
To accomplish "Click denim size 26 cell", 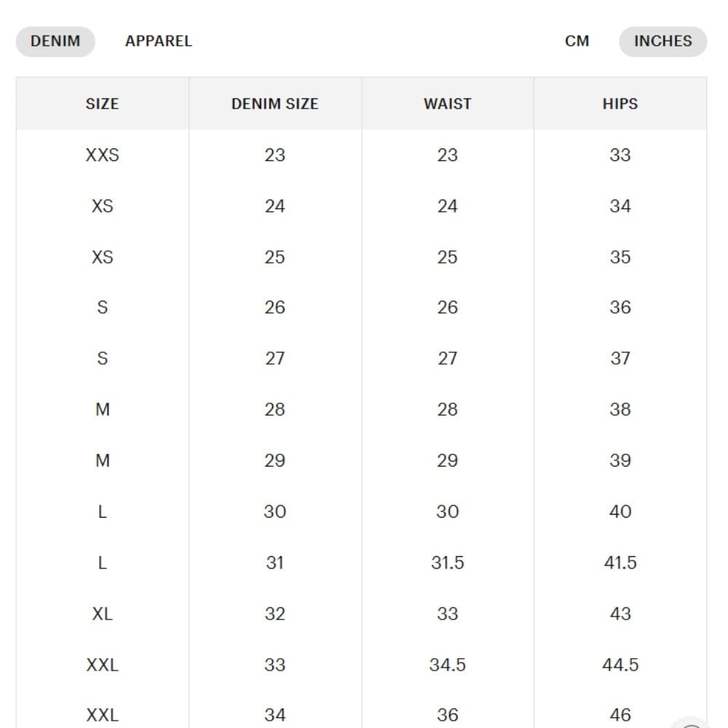I will [274, 308].
